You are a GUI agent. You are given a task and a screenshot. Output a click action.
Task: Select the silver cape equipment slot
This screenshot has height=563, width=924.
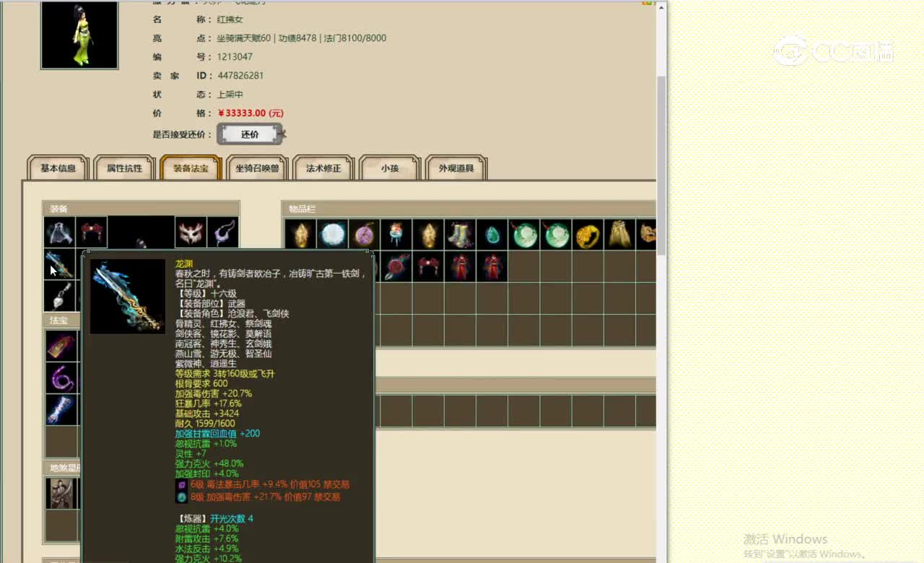click(x=60, y=232)
